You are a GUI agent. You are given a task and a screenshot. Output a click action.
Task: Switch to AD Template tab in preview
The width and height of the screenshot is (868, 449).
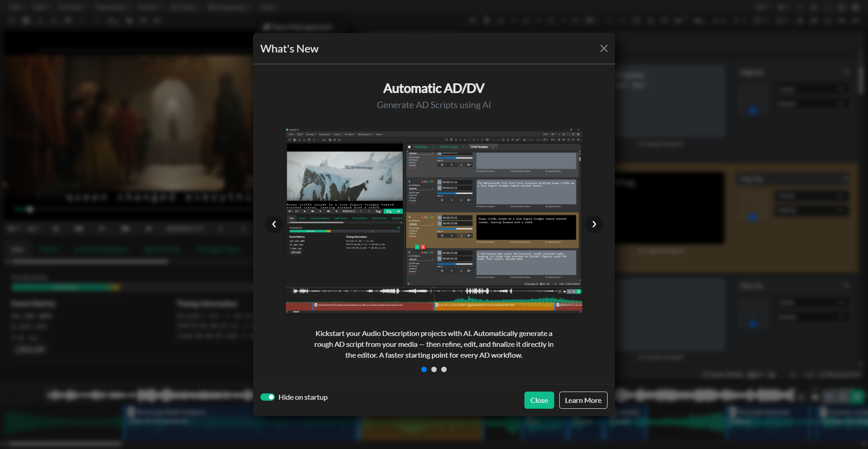(x=480, y=147)
